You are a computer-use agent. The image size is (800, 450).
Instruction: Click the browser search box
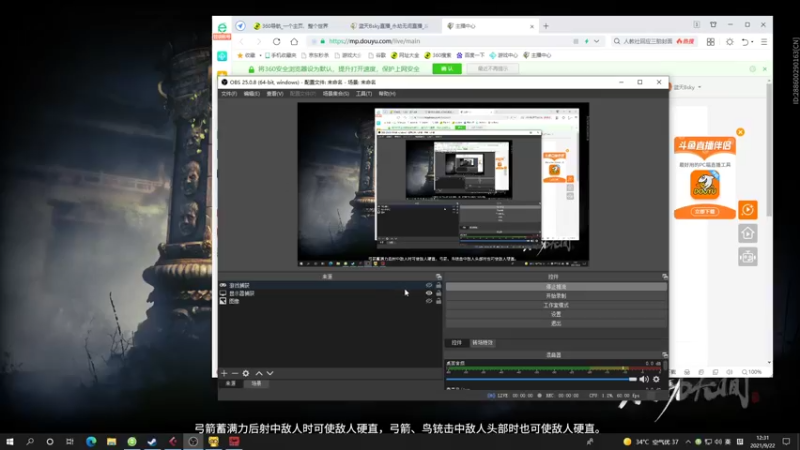click(x=648, y=41)
